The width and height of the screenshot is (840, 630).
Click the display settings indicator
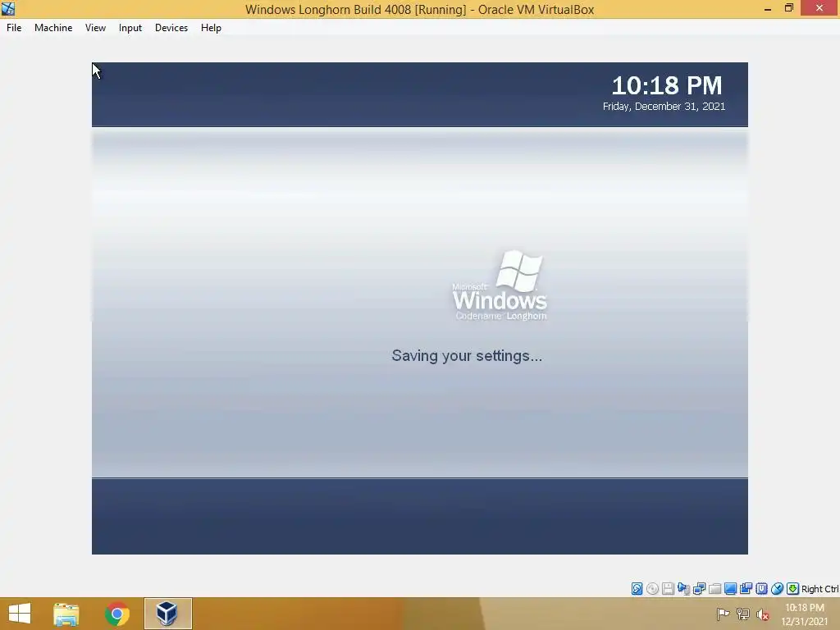(x=730, y=589)
